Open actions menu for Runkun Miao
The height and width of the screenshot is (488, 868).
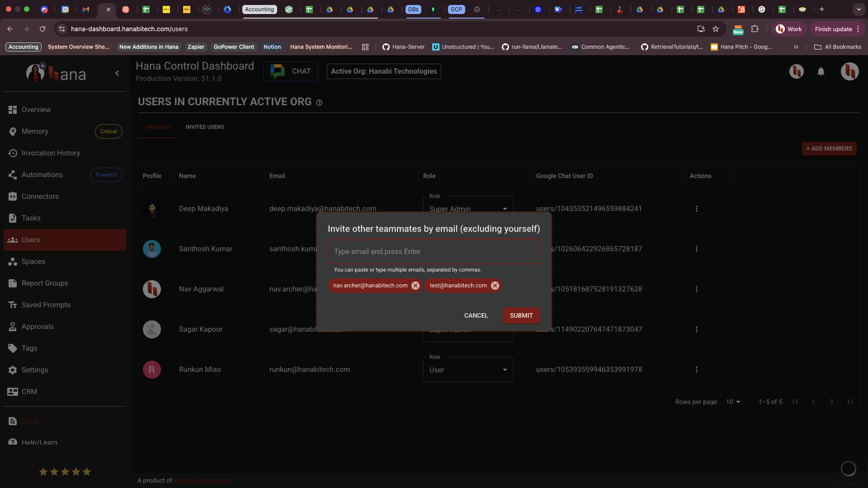click(x=696, y=370)
